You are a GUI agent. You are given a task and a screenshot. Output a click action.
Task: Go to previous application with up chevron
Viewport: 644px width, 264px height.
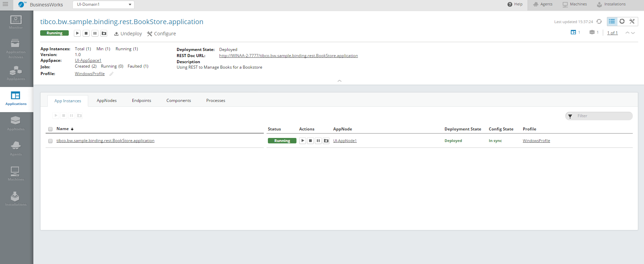(627, 33)
